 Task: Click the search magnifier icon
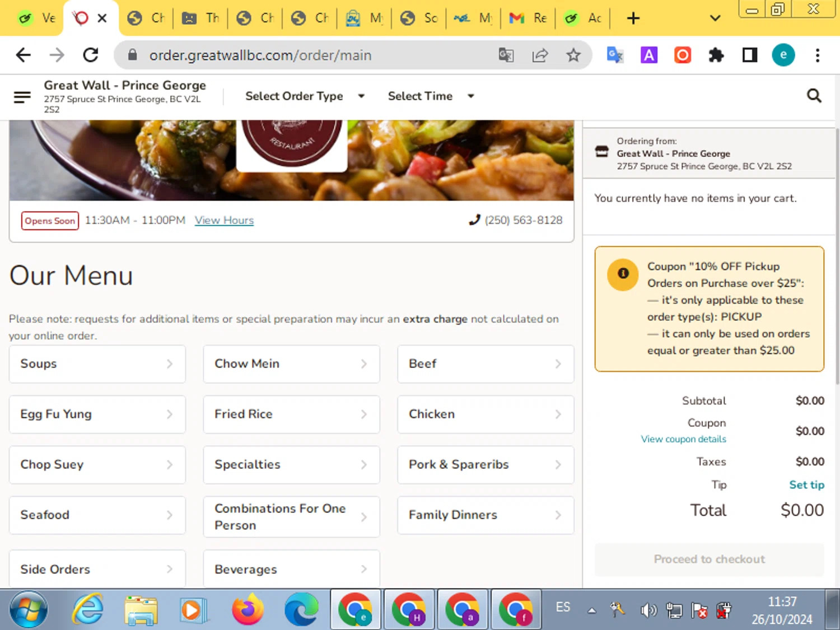pyautogui.click(x=814, y=96)
